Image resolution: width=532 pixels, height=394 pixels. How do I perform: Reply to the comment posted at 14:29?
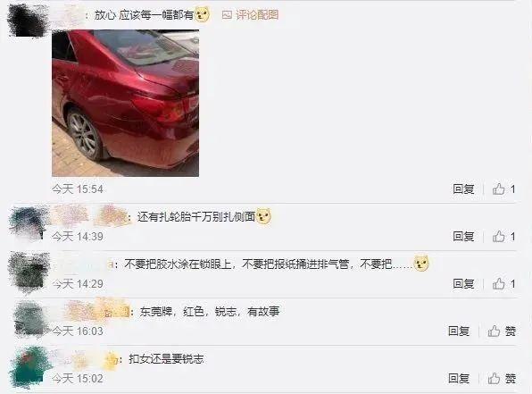463,283
